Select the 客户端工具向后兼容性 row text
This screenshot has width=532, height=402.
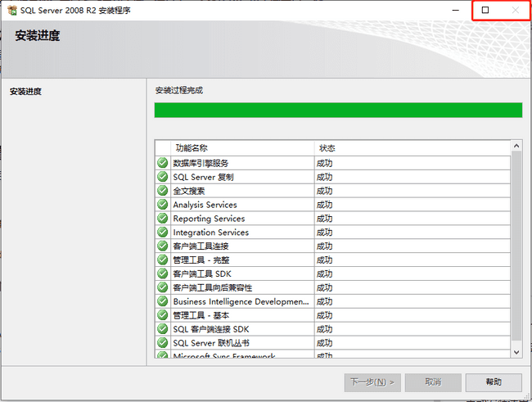[x=213, y=288]
